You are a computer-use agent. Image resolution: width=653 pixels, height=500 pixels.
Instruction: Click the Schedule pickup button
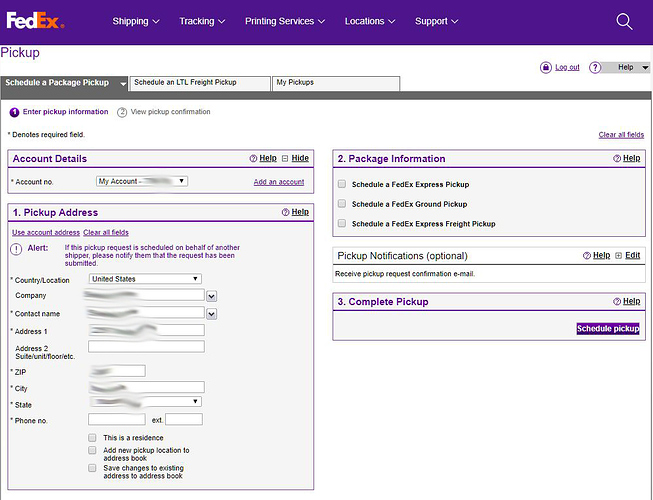coord(608,328)
